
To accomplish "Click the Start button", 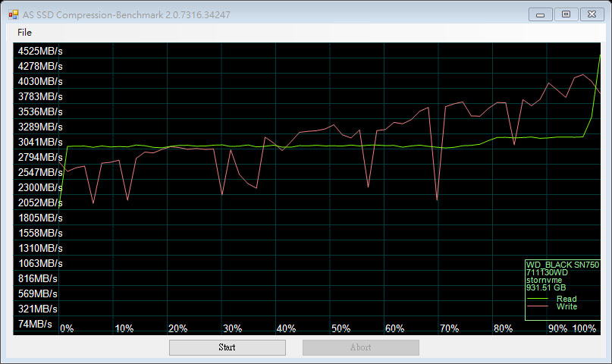I will 228,347.
